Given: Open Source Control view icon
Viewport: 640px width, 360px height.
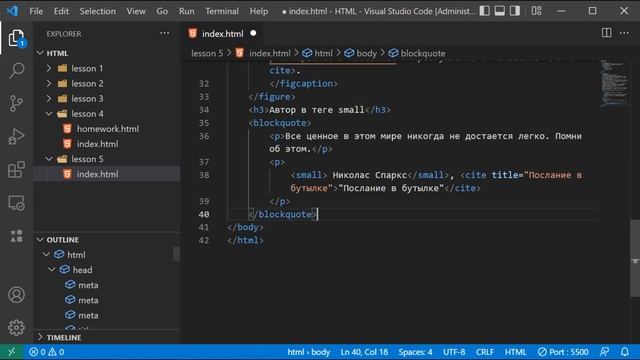Looking at the screenshot, I should coord(16,103).
